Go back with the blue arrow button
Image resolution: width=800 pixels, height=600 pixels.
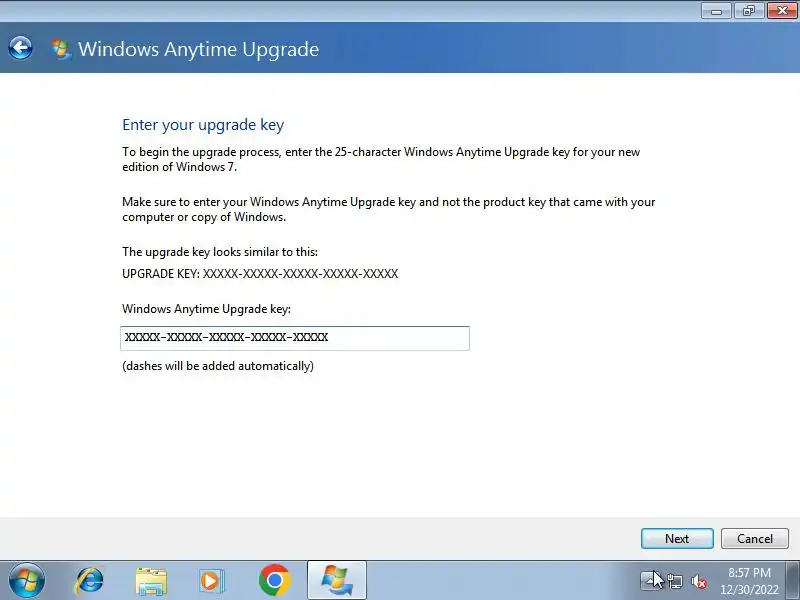[x=20, y=48]
